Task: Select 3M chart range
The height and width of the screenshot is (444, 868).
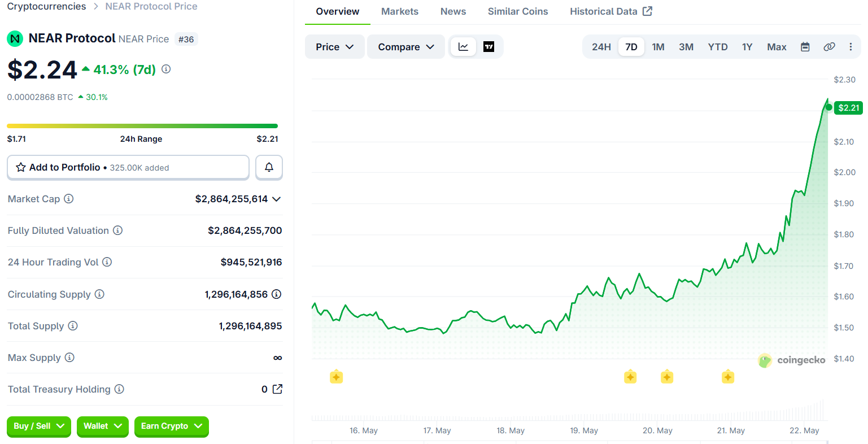Action: tap(686, 47)
